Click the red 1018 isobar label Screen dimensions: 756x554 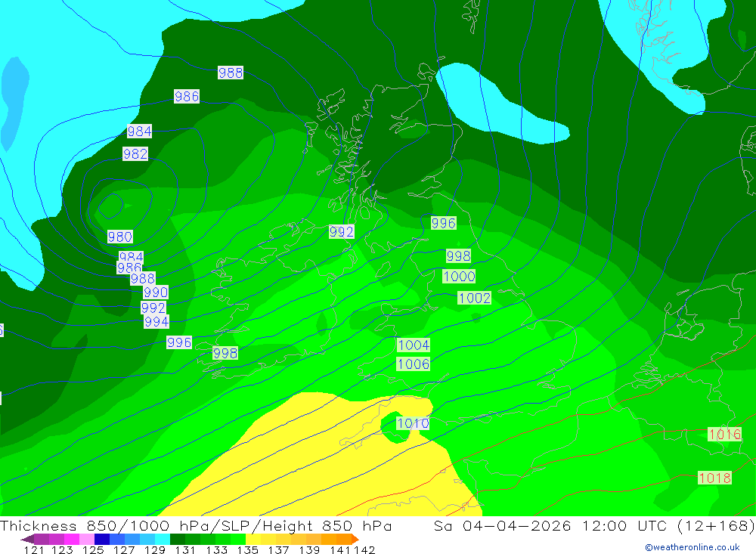[715, 478]
